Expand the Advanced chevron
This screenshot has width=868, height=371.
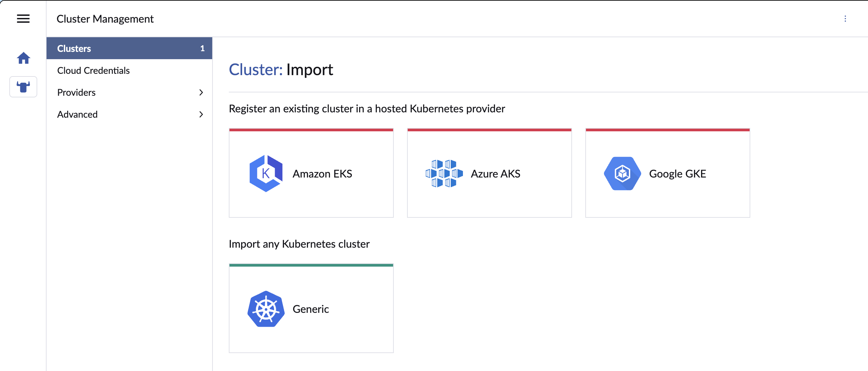pos(201,114)
